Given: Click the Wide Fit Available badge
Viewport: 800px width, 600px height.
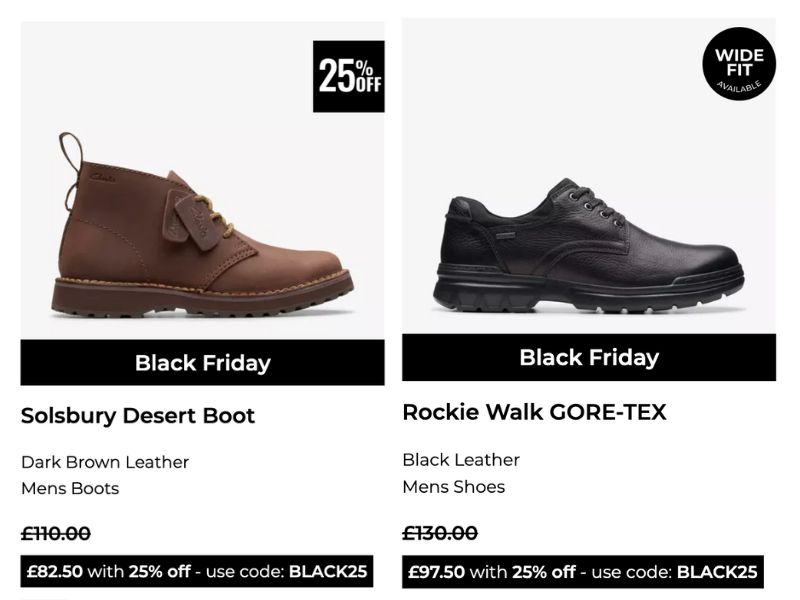Looking at the screenshot, I should (x=739, y=65).
